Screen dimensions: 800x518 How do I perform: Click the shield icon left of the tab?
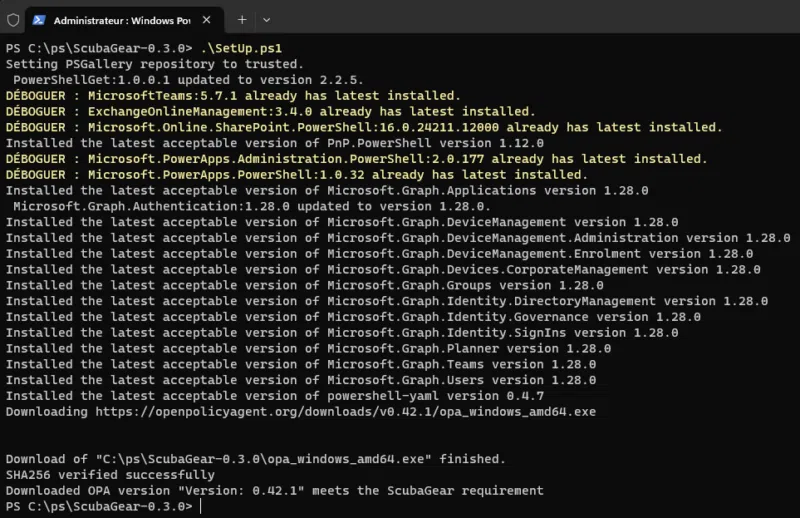(13, 20)
